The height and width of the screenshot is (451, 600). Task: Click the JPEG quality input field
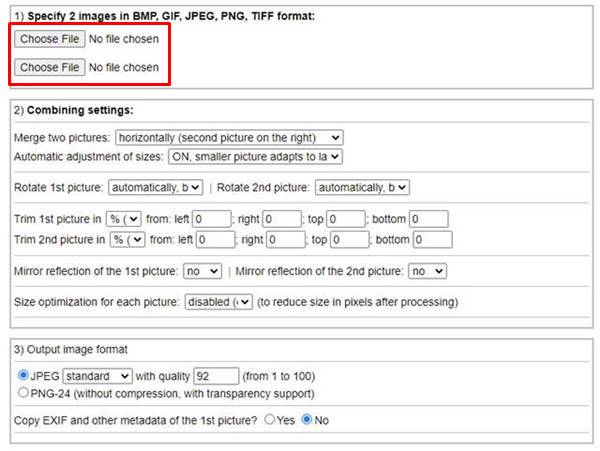tap(217, 376)
